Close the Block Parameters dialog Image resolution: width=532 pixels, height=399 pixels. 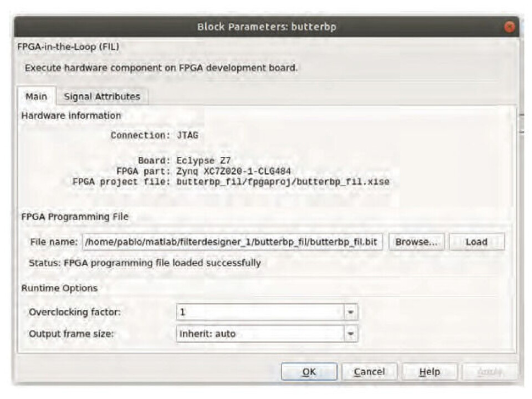click(x=510, y=27)
